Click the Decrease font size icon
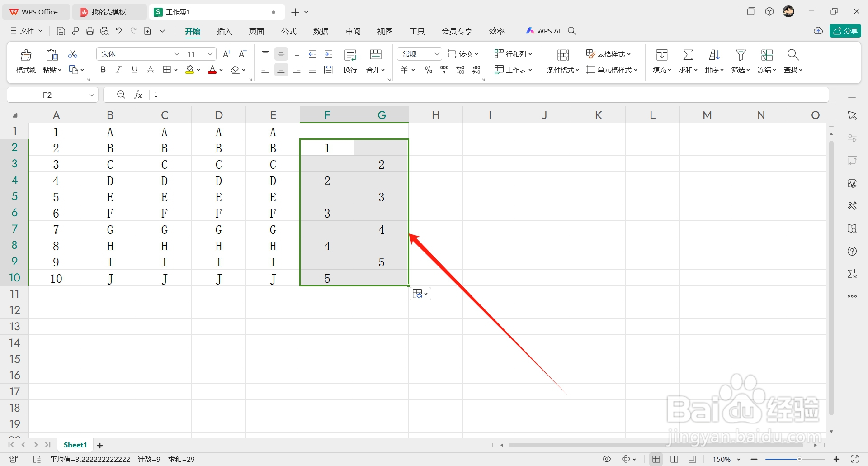 pyautogui.click(x=243, y=54)
